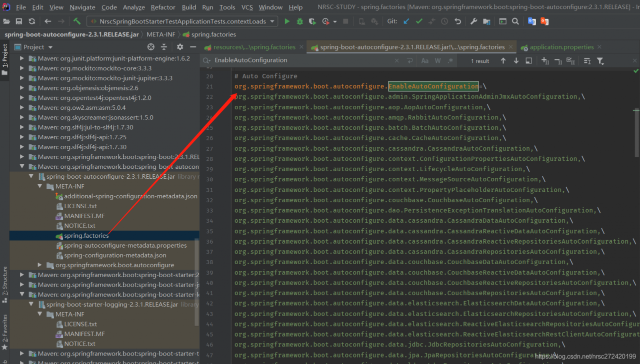This screenshot has width=640, height=364.
Task: Click the Search Everywhere magnifier icon
Action: coord(515,21)
